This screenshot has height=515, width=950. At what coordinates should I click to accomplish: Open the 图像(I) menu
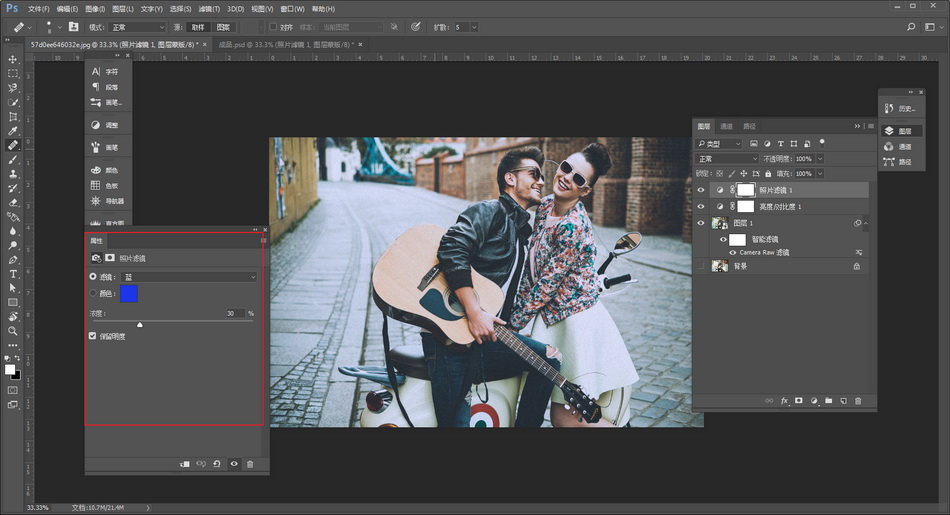tap(95, 8)
